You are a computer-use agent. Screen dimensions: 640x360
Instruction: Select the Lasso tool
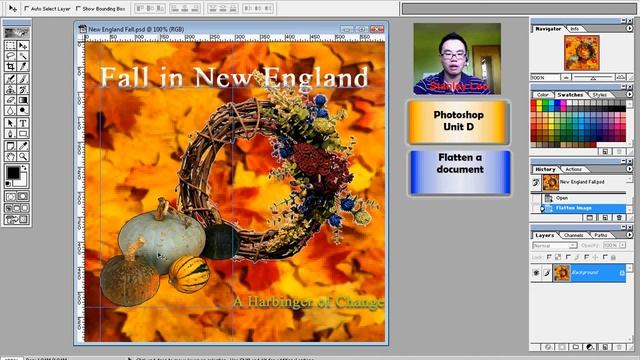[10, 56]
